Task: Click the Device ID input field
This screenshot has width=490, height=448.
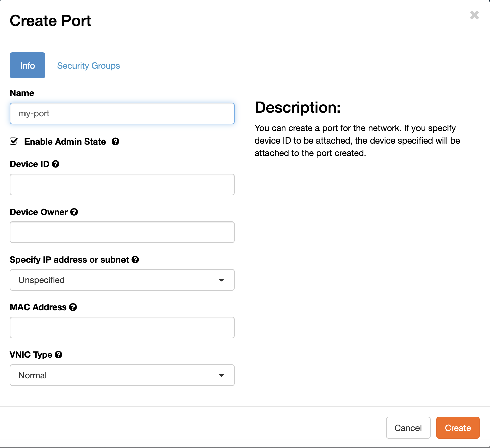Action: 122,184
